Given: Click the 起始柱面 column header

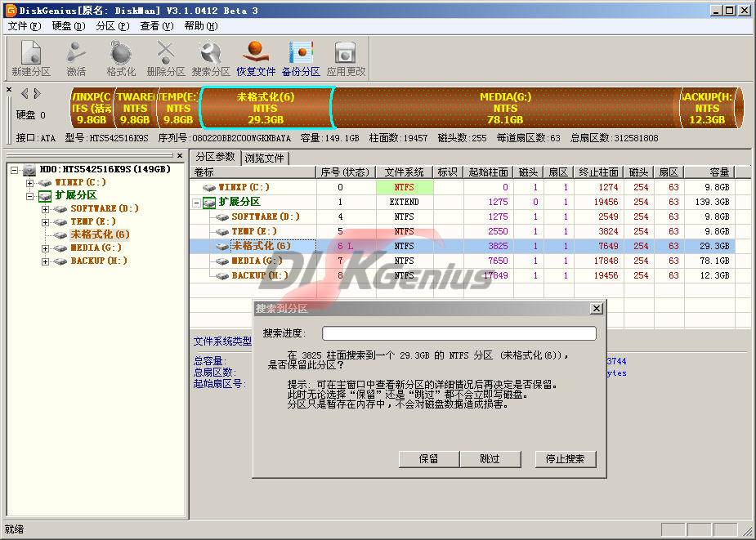Looking at the screenshot, I should (488, 172).
